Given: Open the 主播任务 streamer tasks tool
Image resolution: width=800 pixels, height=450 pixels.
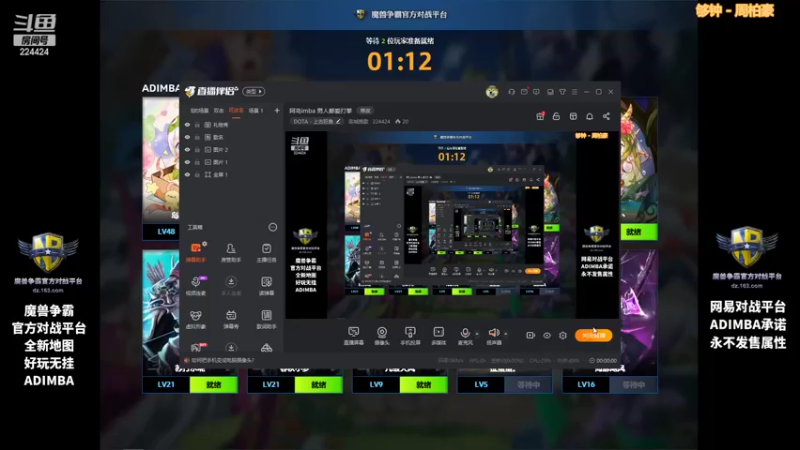Looking at the screenshot, I should coord(266,253).
